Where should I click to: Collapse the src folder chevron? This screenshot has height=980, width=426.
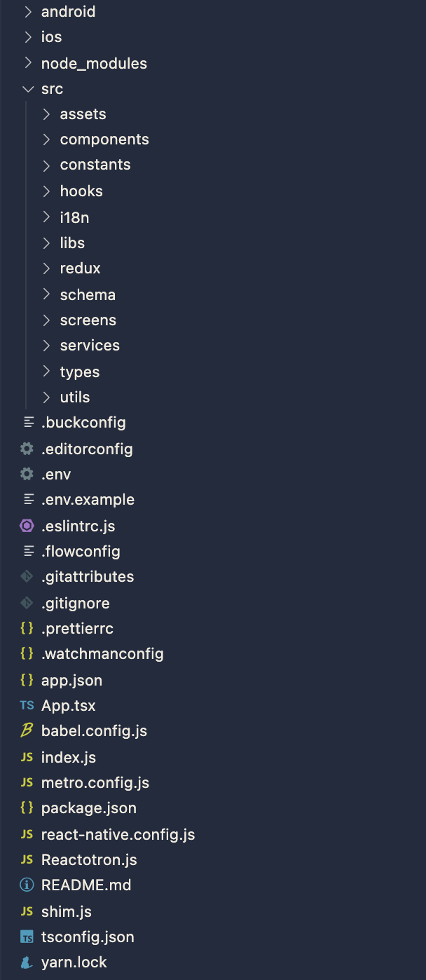pyautogui.click(x=28, y=89)
